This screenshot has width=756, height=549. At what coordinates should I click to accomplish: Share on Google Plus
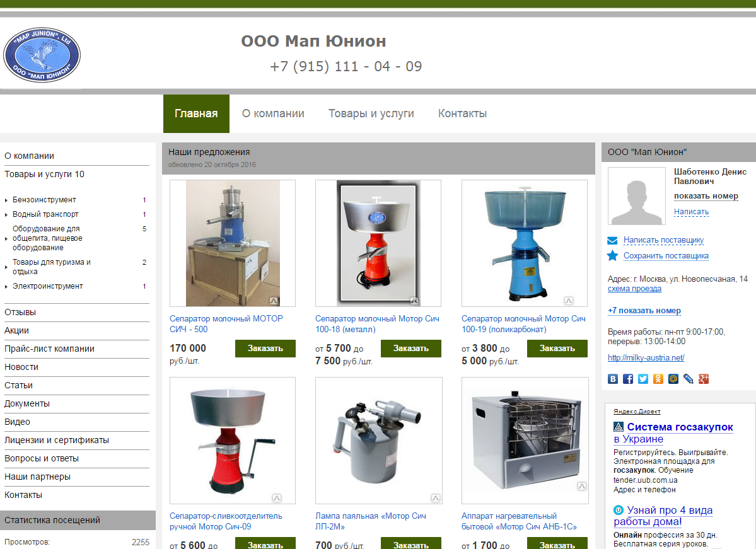704,379
